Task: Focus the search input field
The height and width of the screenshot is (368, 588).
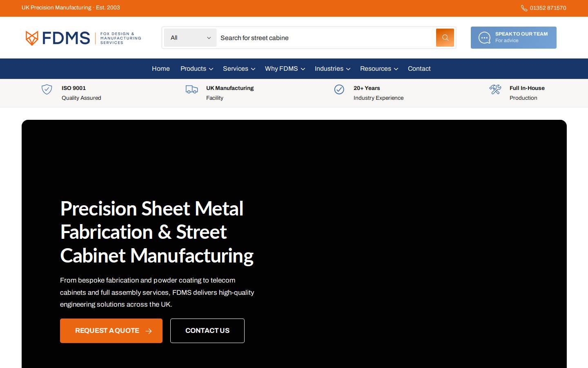Action: pos(326,38)
